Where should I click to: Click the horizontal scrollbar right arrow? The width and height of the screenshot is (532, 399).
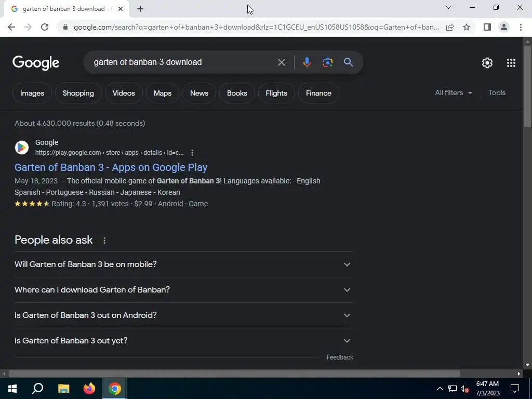519,374
